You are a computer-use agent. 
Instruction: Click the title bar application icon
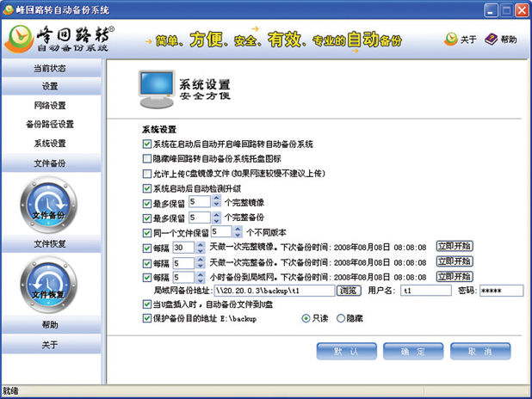[x=8, y=9]
